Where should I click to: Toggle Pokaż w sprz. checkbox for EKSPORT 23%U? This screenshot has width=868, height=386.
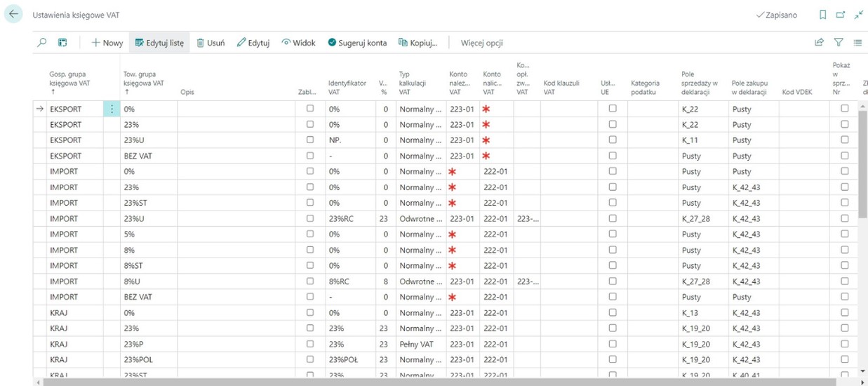pos(845,140)
